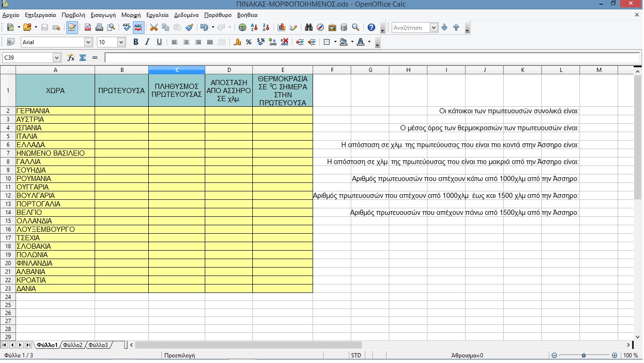Screen dimensions: 644x363
Task: Open the Undo history dropdown arrow
Action: tap(213, 27)
